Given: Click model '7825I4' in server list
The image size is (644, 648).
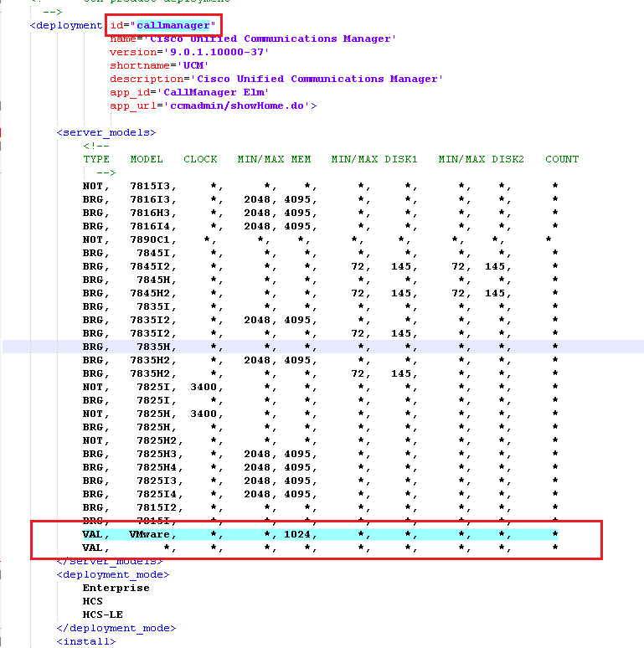Looking at the screenshot, I should click(x=157, y=494).
